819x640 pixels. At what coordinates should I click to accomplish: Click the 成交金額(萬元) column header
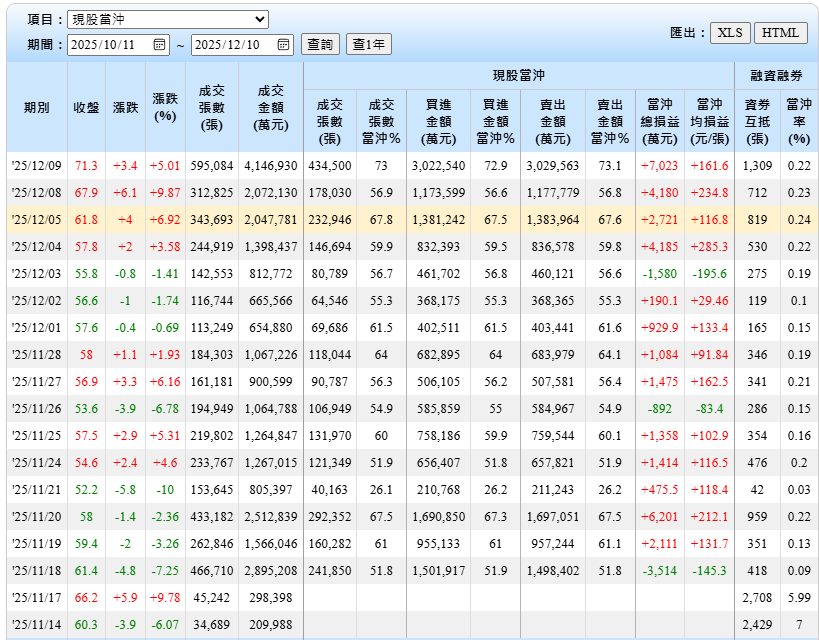point(270,108)
